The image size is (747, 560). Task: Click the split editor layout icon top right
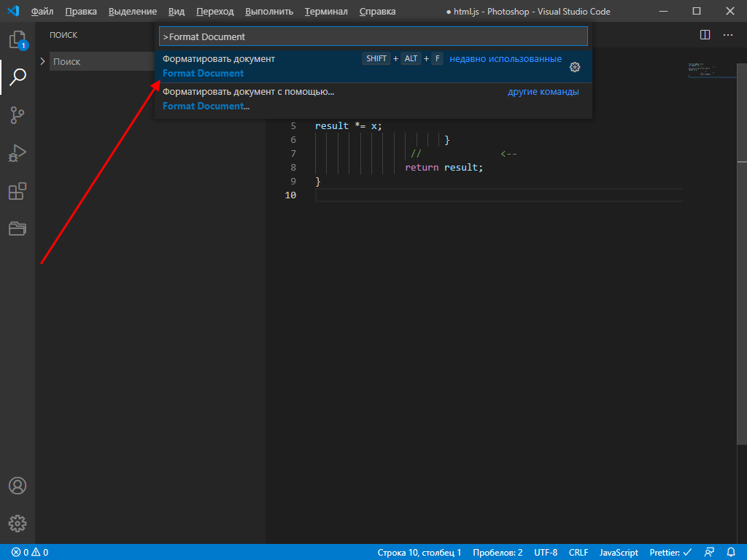coord(704,34)
